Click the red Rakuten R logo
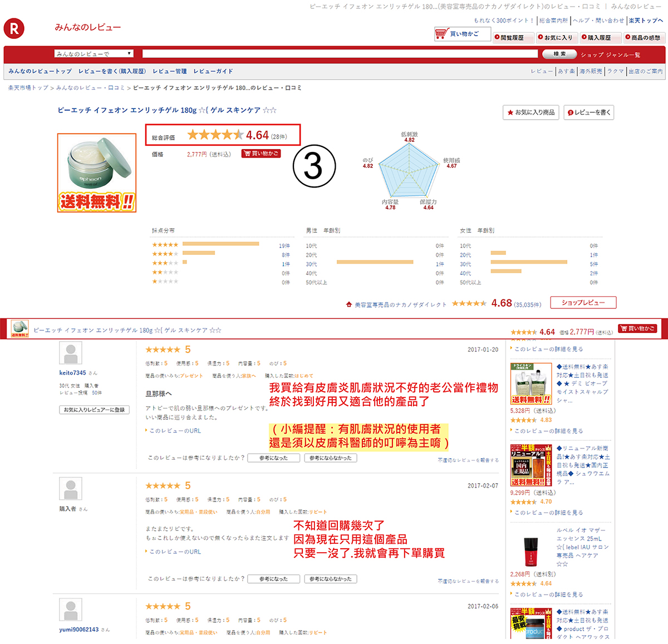Image resolution: width=668 pixels, height=644 pixels. tap(14, 28)
